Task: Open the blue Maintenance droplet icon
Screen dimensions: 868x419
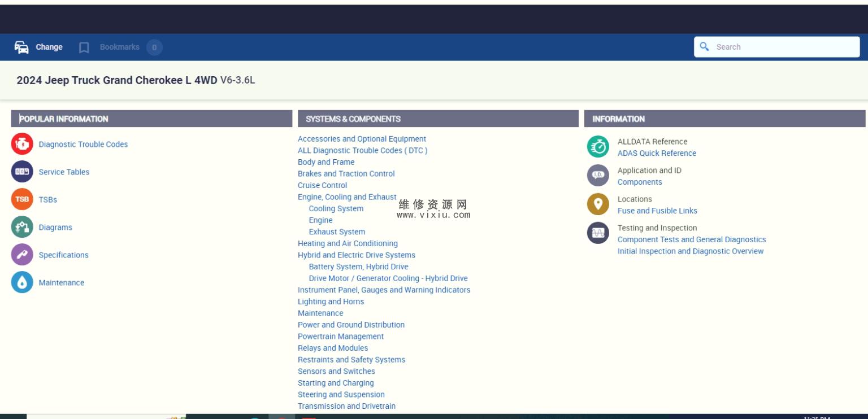Action: point(22,282)
